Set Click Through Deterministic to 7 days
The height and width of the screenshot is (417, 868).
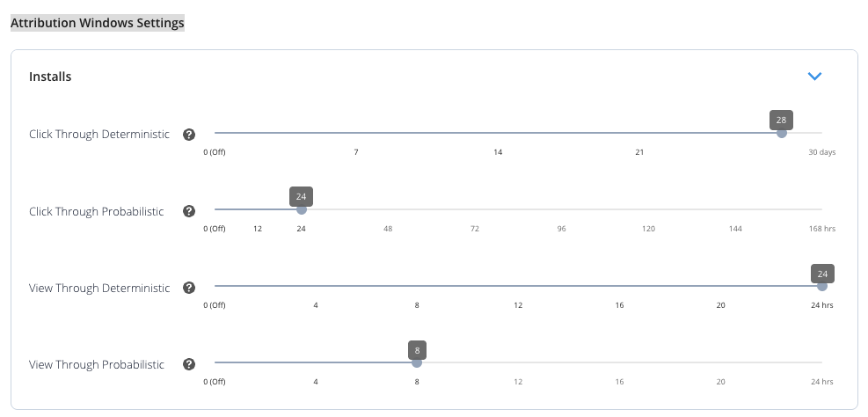pos(356,133)
